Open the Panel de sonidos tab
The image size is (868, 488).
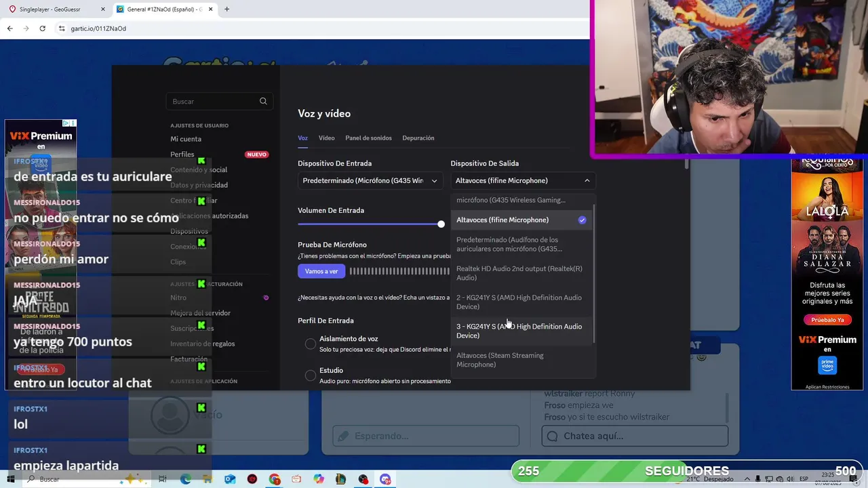point(368,138)
